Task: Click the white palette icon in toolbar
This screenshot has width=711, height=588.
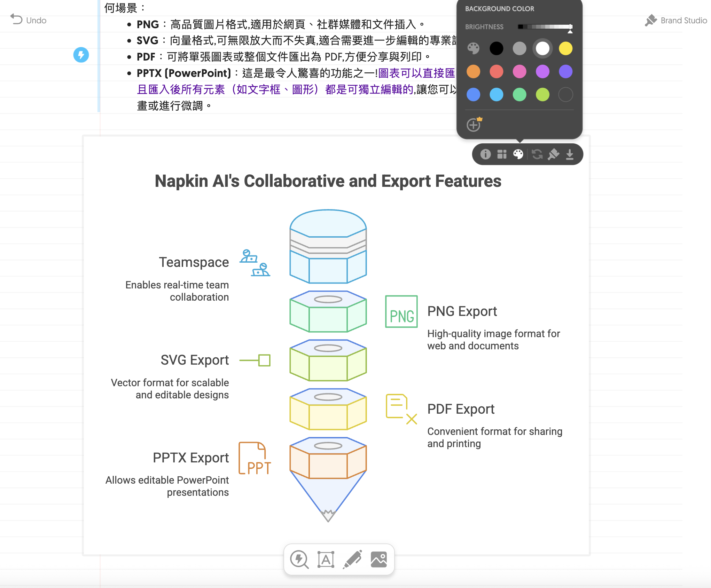Action: point(518,154)
